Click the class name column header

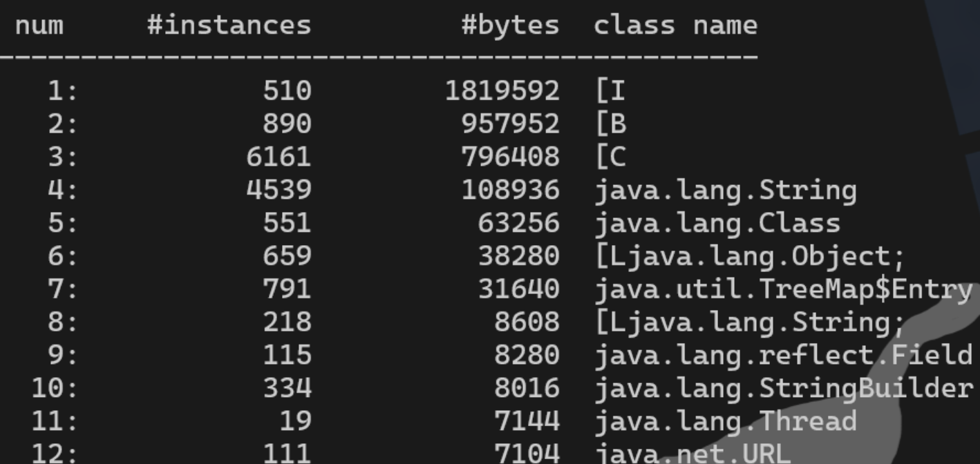[676, 26]
